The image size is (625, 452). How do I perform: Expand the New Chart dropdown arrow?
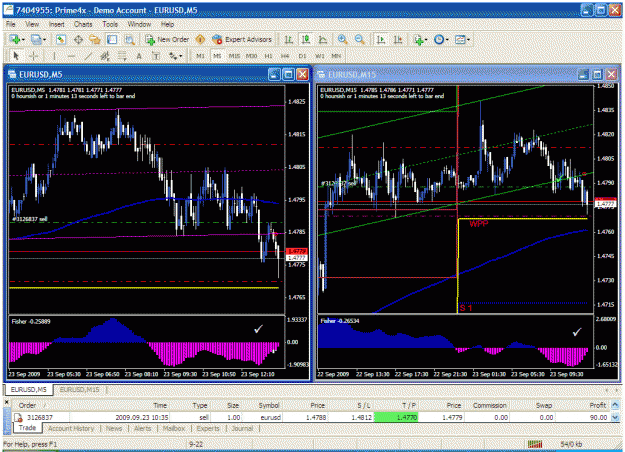pos(23,39)
